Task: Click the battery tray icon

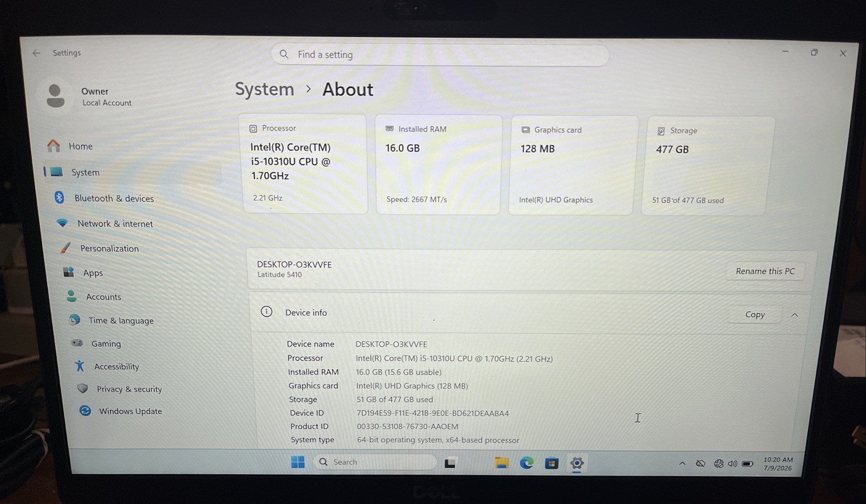Action: click(x=747, y=464)
